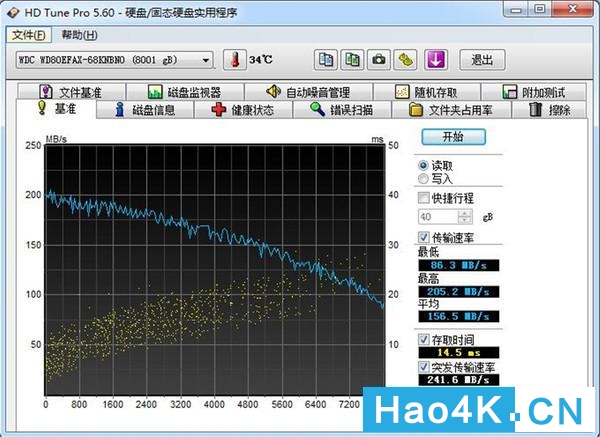Open the WDC WD80EFAX drive selection dropdown
600x437 pixels.
tap(114, 60)
